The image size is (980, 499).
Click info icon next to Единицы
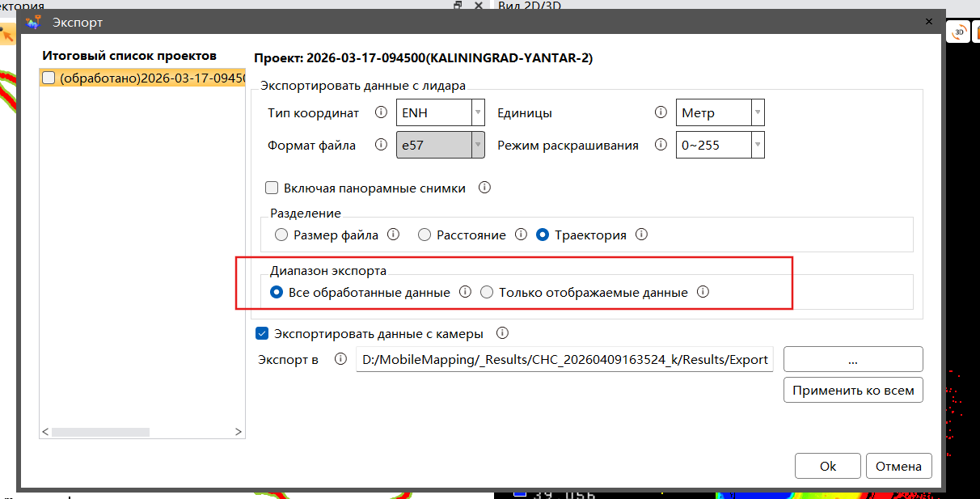tap(660, 112)
